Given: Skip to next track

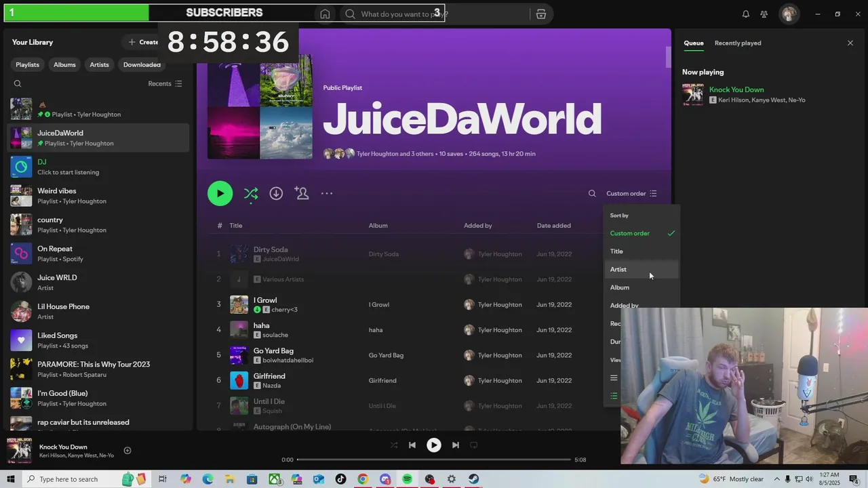Looking at the screenshot, I should click(x=456, y=445).
